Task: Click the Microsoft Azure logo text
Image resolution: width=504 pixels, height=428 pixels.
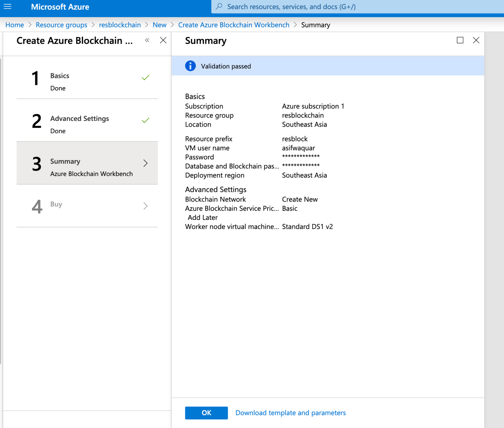Action: tap(60, 7)
